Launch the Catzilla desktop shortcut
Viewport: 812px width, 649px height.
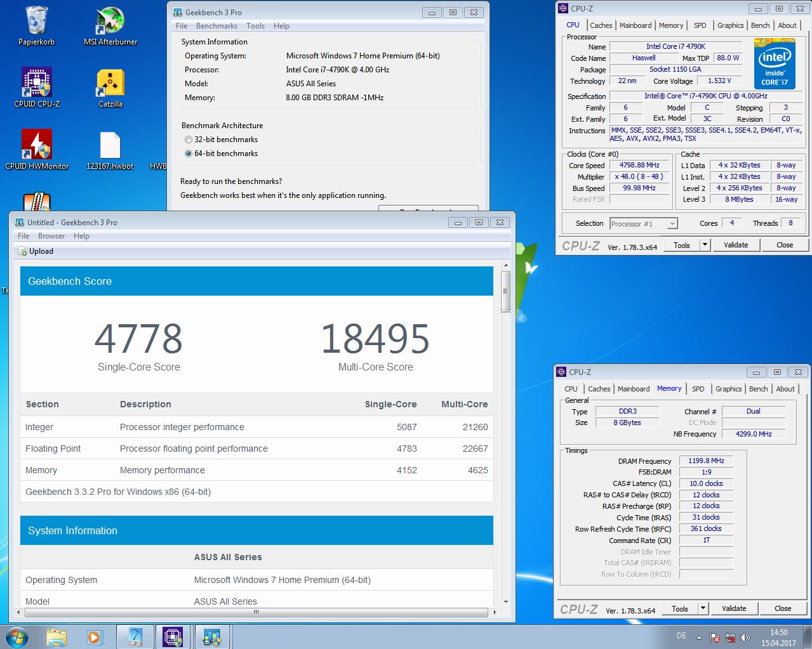point(110,88)
